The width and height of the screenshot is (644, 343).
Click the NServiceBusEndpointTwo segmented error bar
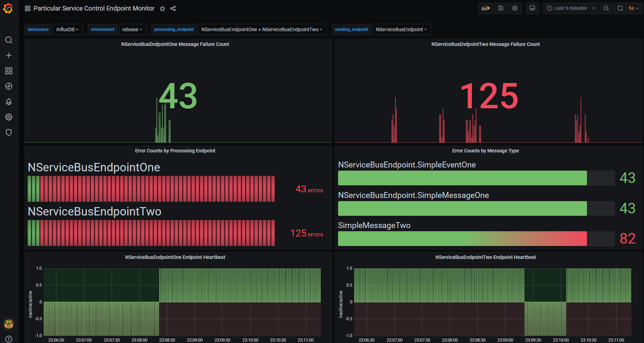point(151,233)
